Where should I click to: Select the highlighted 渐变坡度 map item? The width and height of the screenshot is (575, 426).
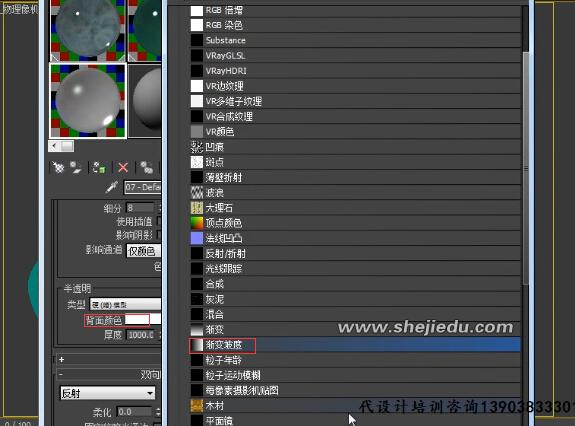(355, 345)
